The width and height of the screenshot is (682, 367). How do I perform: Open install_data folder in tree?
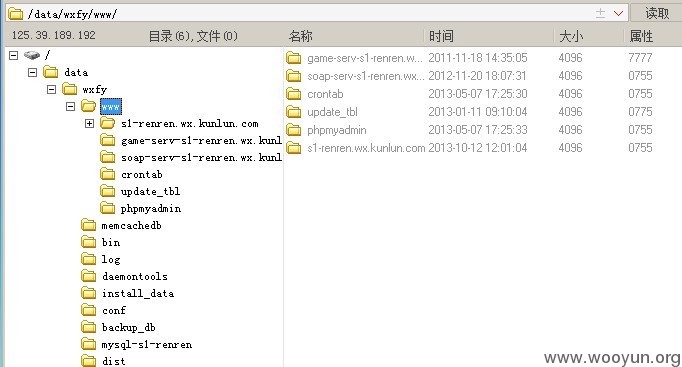[x=138, y=294]
